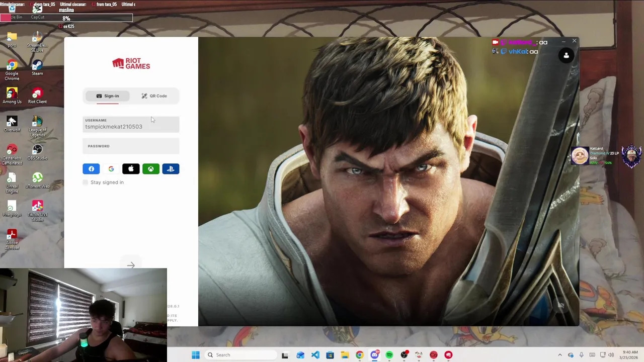Focus the Username field
The width and height of the screenshot is (644, 362).
(x=131, y=124)
